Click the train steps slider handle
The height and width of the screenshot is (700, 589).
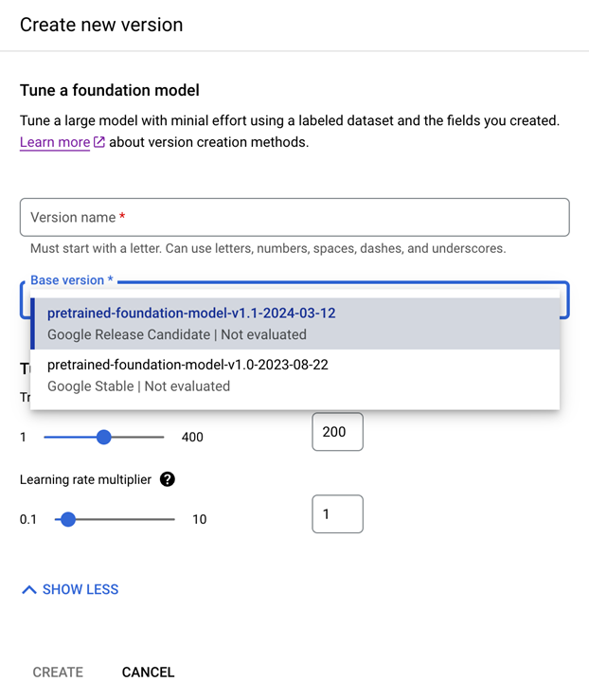coord(104,437)
